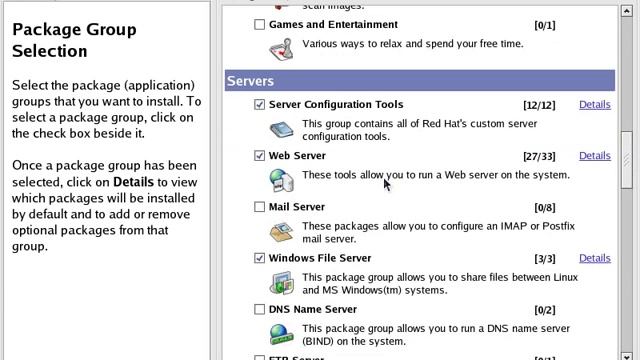This screenshot has height=360, width=640.
Task: Click the DNS BIND description text
Action: tap(436, 335)
